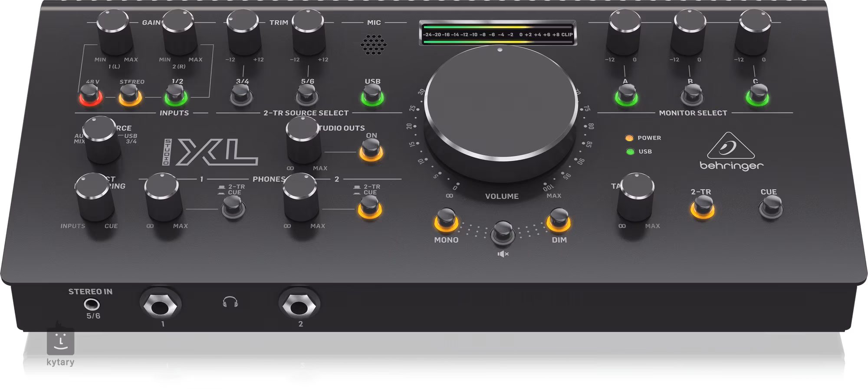868x389 pixels.
Task: Click the kytary smiley logo
Action: coord(61,342)
